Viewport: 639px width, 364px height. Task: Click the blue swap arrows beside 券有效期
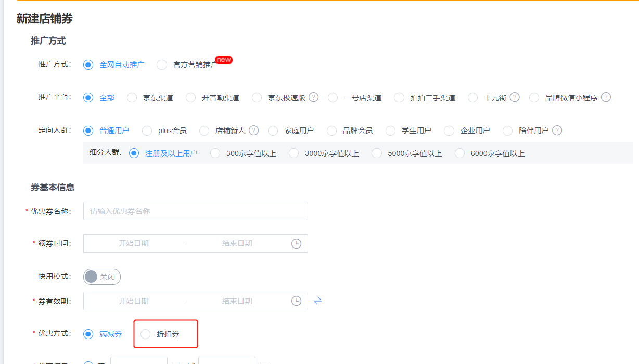point(317,301)
